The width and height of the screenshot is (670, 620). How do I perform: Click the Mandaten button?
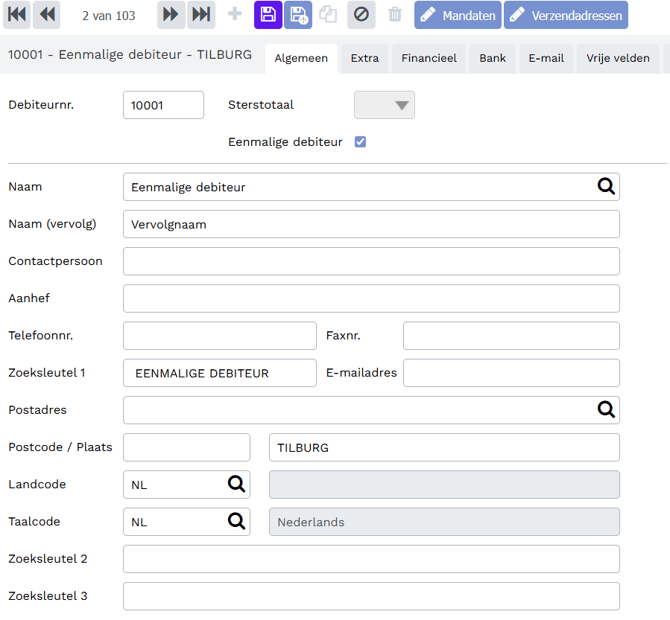click(x=457, y=15)
